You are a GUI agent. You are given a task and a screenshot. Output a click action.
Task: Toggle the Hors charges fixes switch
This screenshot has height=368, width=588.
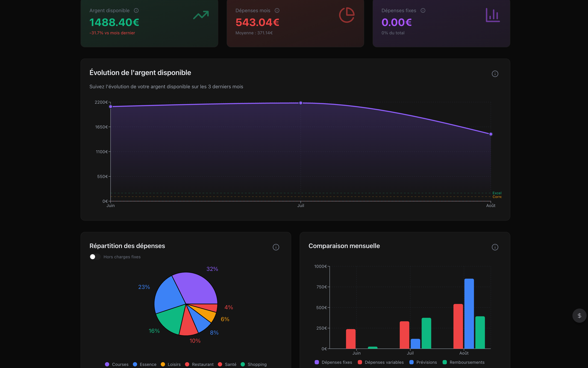pyautogui.click(x=95, y=257)
